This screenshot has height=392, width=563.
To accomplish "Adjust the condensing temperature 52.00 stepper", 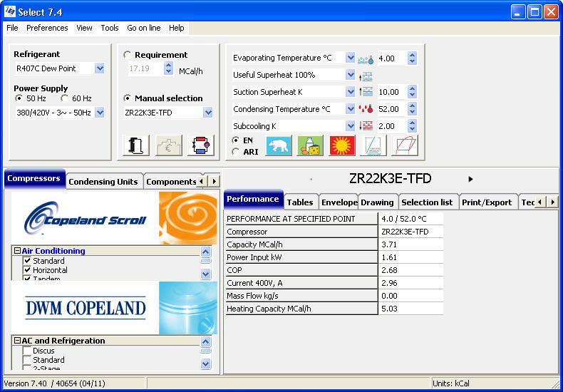I will (412, 109).
